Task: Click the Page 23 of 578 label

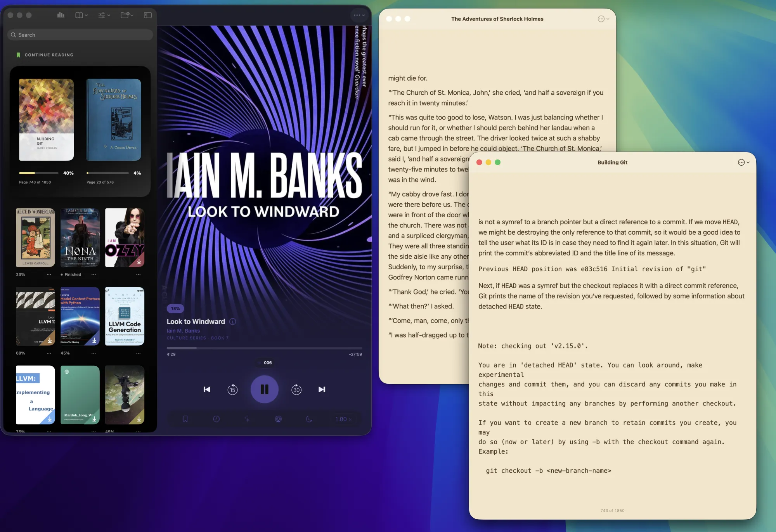Action: [x=100, y=182]
